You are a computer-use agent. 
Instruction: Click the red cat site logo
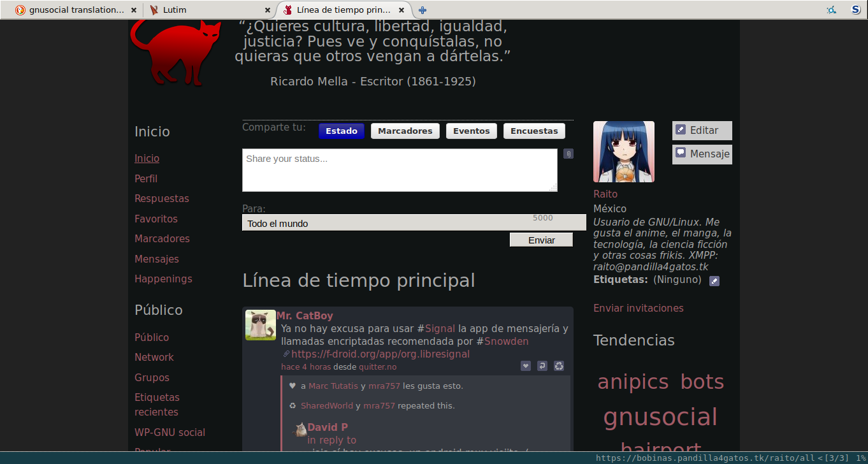click(x=175, y=52)
